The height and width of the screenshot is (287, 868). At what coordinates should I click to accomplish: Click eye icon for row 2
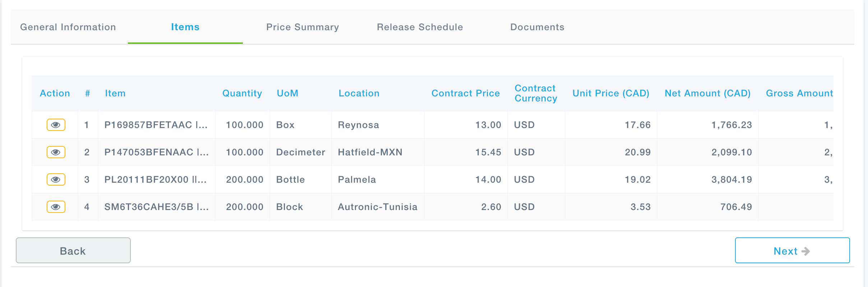pyautogui.click(x=56, y=152)
